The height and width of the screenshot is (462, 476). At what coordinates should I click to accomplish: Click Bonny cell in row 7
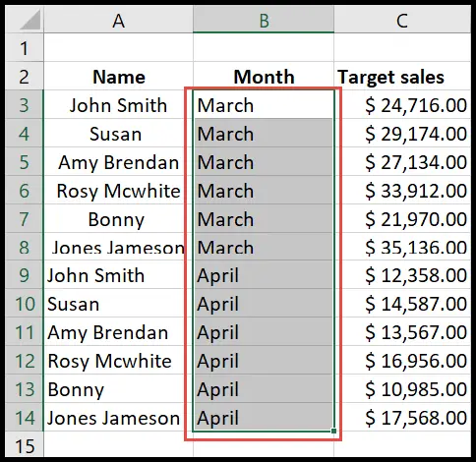click(118, 218)
